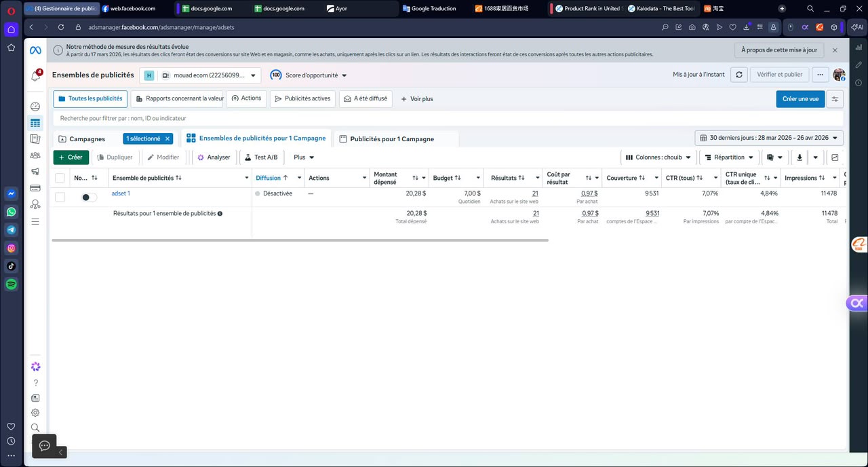Open the export options dropdown arrow
868x467 pixels.
815,157
